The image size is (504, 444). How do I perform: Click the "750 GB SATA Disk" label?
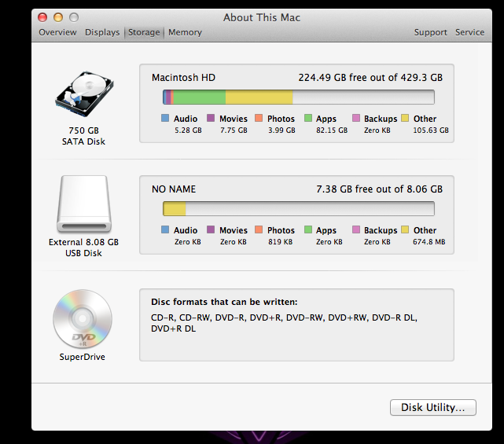pyautogui.click(x=83, y=136)
